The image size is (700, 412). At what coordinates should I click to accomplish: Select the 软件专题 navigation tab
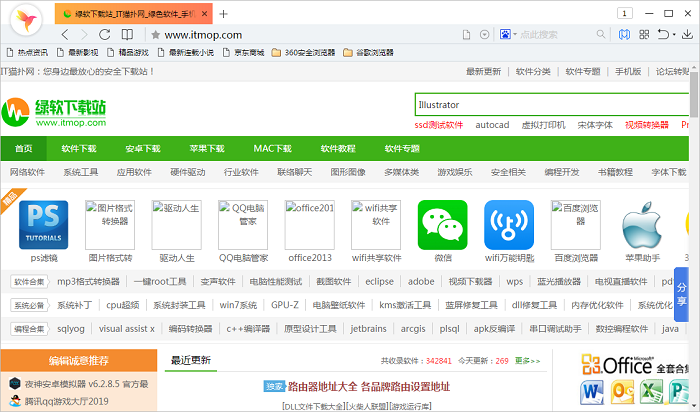pyautogui.click(x=402, y=149)
